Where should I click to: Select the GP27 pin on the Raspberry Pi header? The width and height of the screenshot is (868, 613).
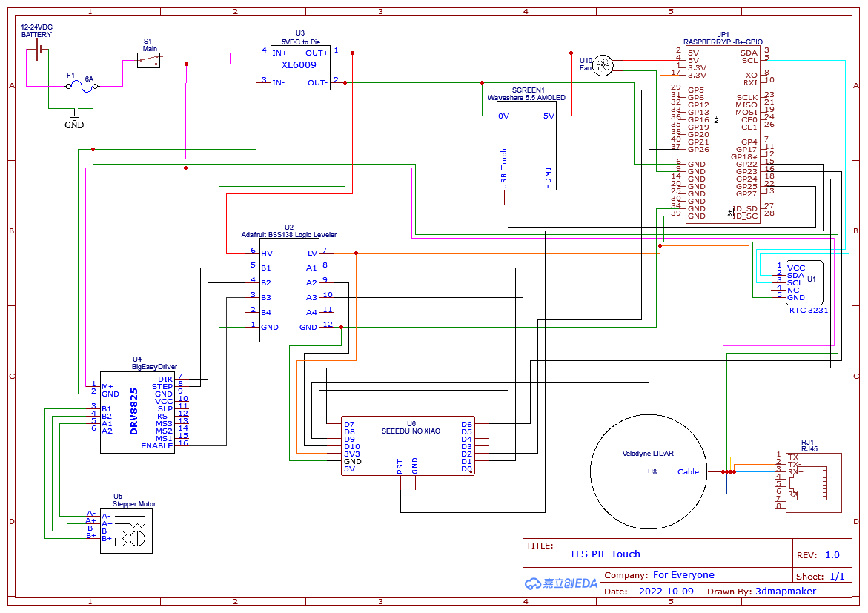click(x=746, y=193)
